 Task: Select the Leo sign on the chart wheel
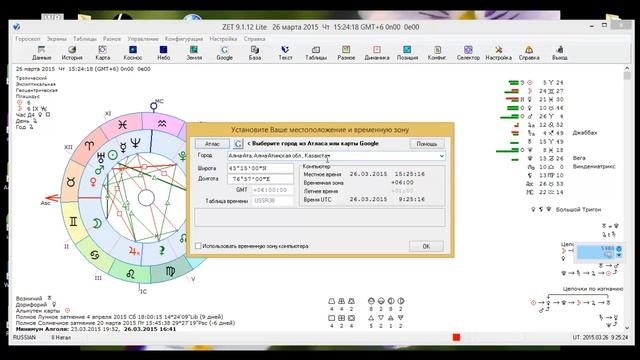pos(131,273)
